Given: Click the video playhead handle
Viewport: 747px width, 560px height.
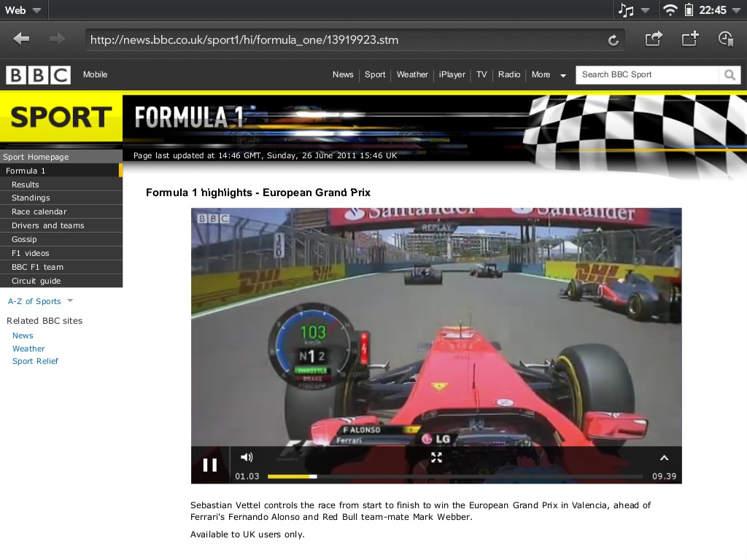Looking at the screenshot, I should (313, 476).
